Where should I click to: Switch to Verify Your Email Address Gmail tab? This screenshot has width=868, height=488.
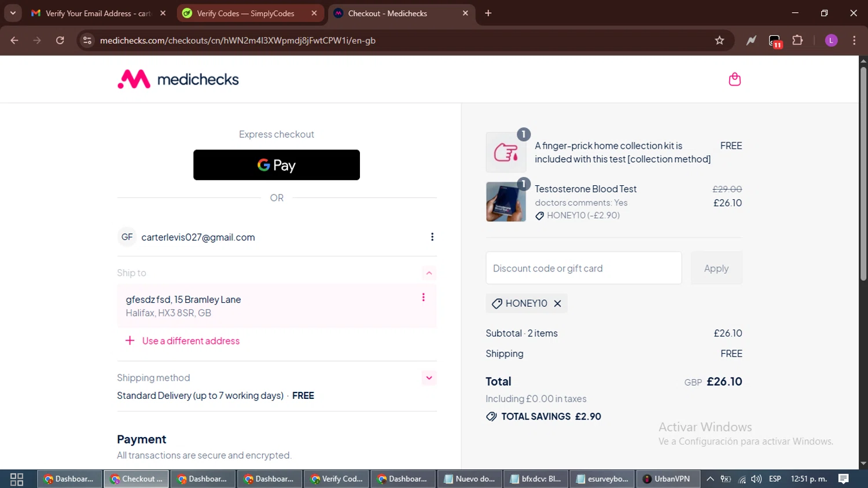click(98, 13)
